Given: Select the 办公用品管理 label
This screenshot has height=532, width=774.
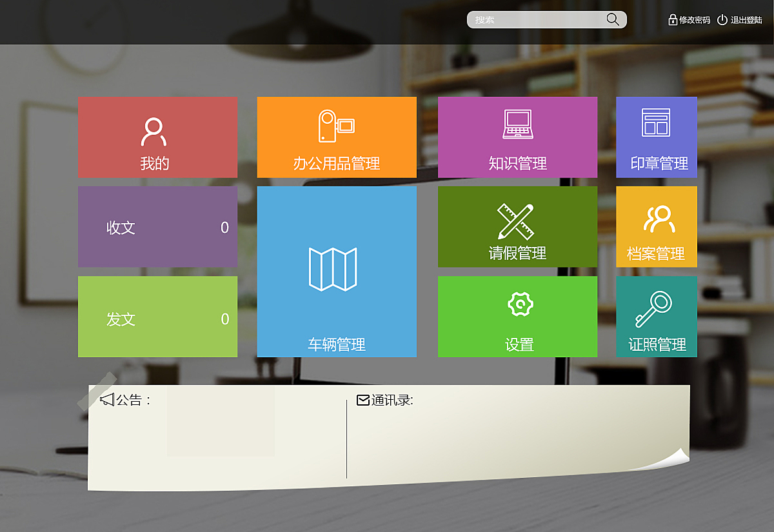Looking at the screenshot, I should 337,164.
